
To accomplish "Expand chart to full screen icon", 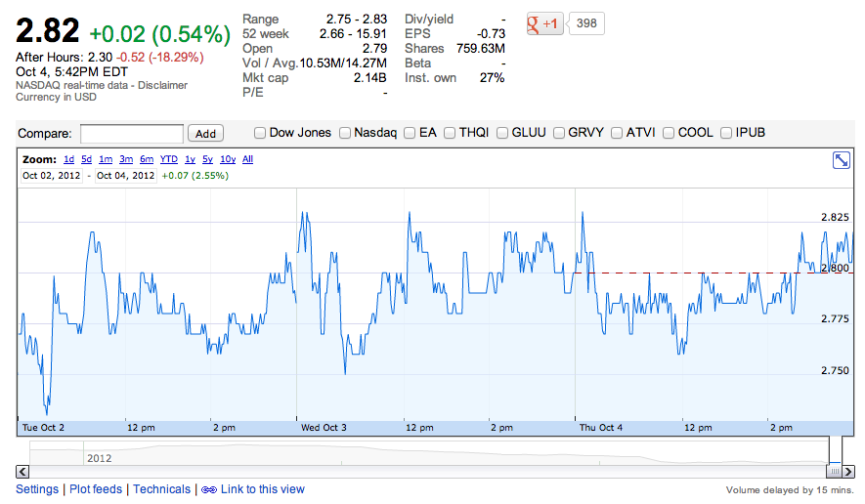I will point(842,160).
